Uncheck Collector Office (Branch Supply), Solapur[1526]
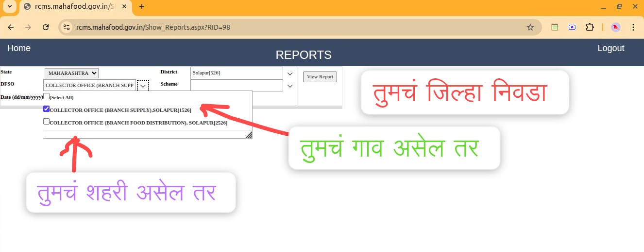The height and width of the screenshot is (252, 644). click(x=47, y=109)
